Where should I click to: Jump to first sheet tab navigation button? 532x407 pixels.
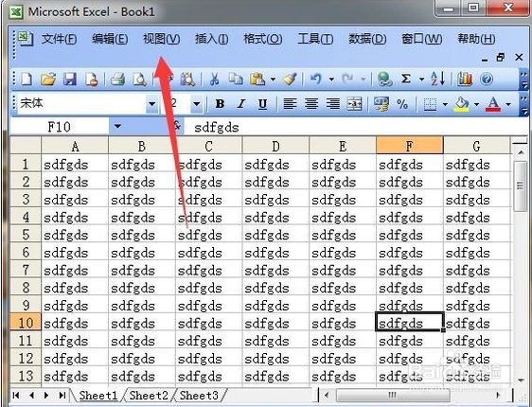point(15,395)
